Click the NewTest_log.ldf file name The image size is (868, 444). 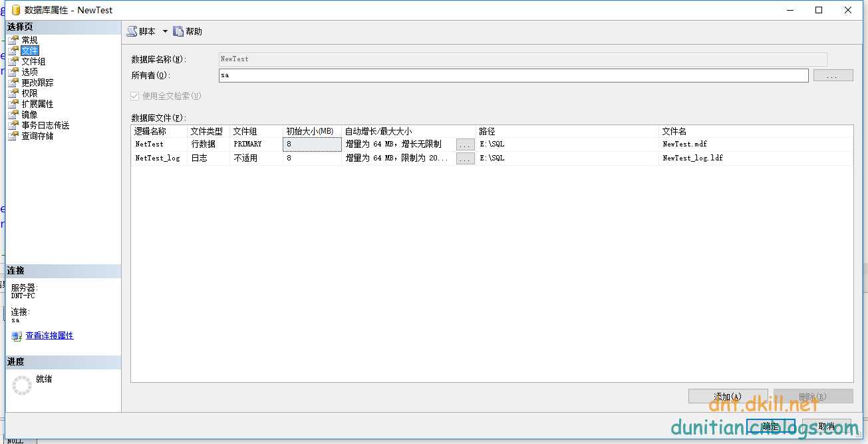point(692,158)
